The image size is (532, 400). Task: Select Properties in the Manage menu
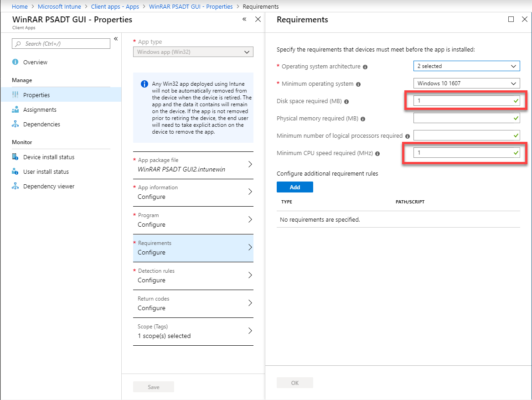tap(36, 95)
